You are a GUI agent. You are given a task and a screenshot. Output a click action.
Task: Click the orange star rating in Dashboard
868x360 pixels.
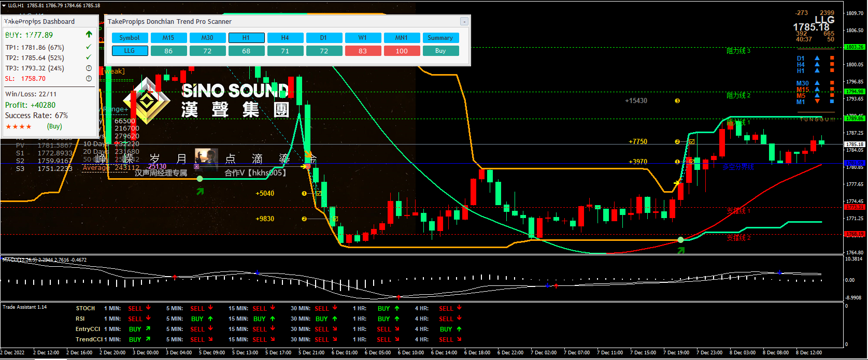[19, 126]
